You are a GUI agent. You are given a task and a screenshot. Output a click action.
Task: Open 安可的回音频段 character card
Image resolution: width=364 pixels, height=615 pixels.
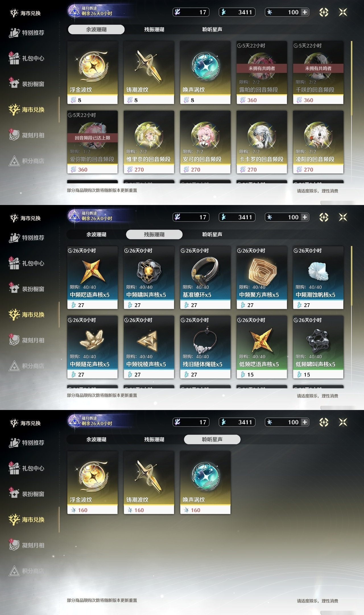tap(205, 142)
